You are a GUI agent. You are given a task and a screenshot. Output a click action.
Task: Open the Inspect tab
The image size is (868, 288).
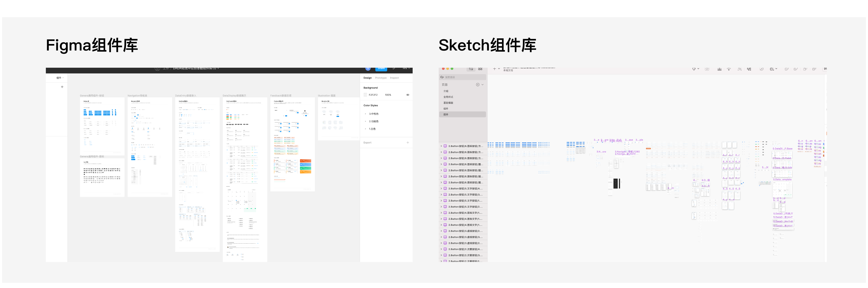coord(394,78)
